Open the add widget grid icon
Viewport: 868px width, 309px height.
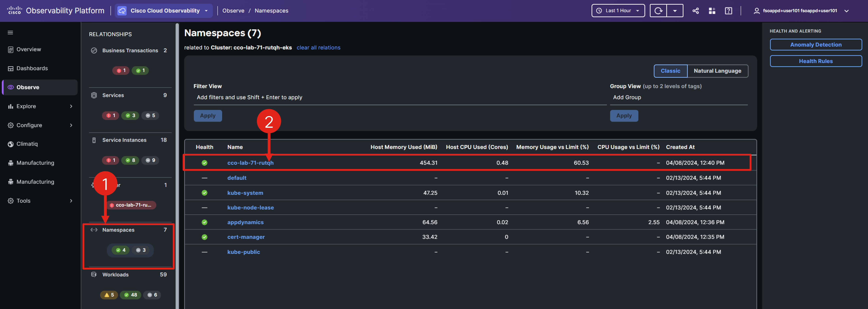(712, 11)
